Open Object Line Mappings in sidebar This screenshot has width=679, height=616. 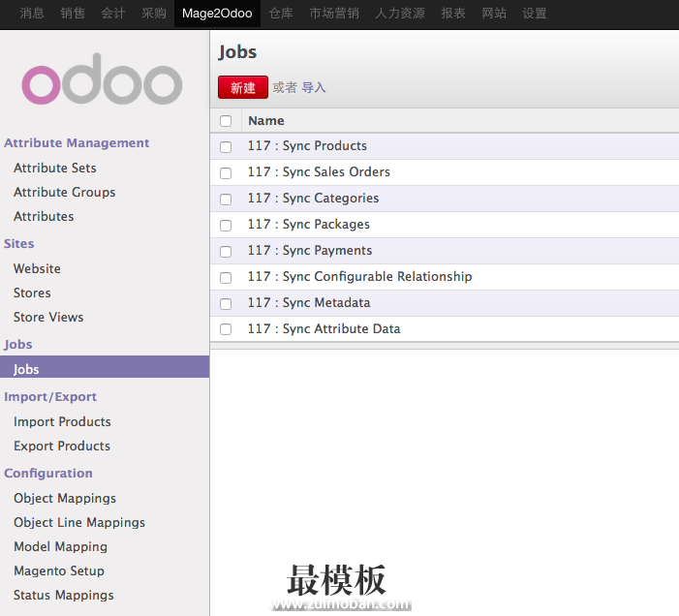79,523
